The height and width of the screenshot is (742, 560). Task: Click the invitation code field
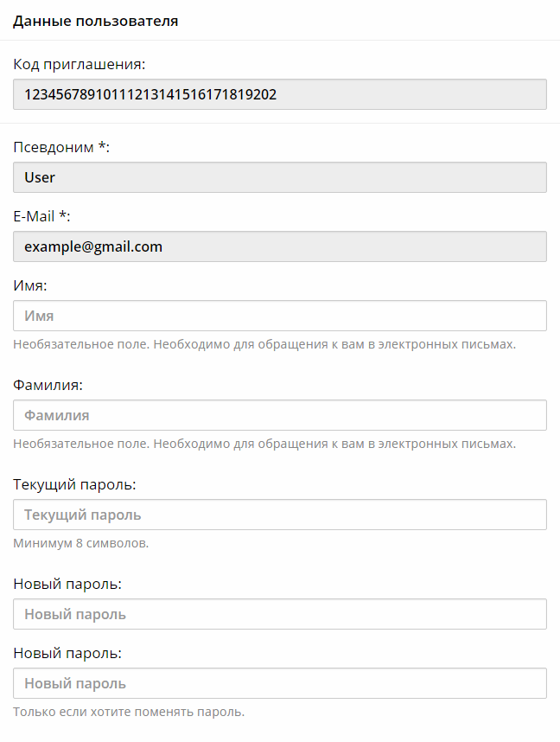pyautogui.click(x=280, y=94)
